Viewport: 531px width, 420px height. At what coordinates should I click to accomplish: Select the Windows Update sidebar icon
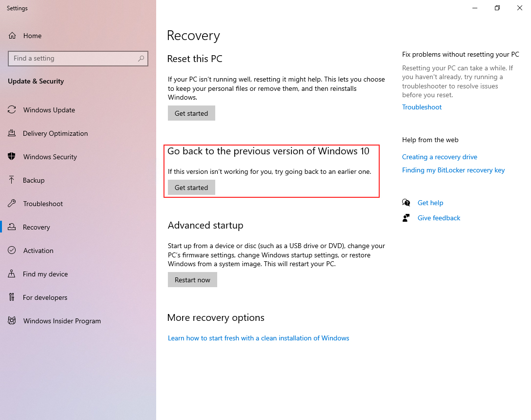[x=12, y=110]
